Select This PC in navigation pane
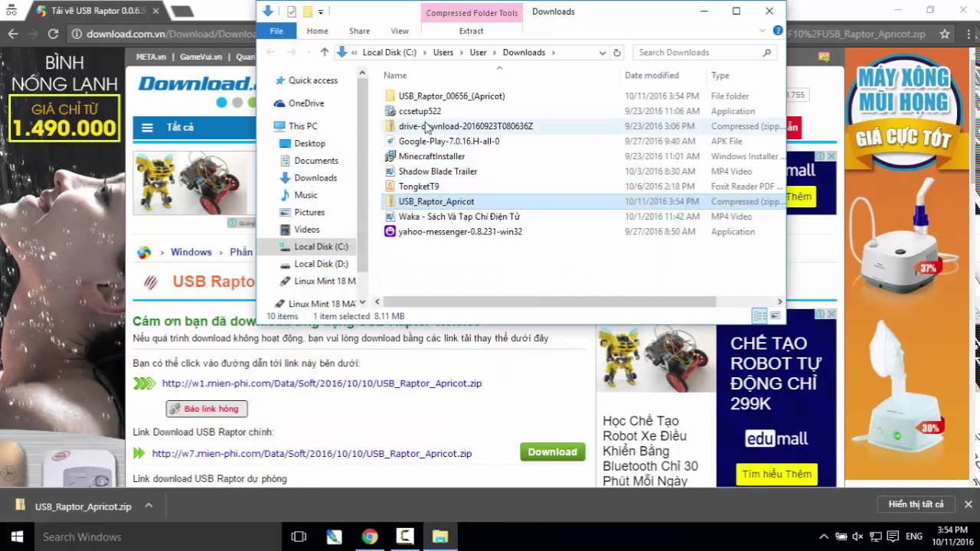 click(302, 126)
